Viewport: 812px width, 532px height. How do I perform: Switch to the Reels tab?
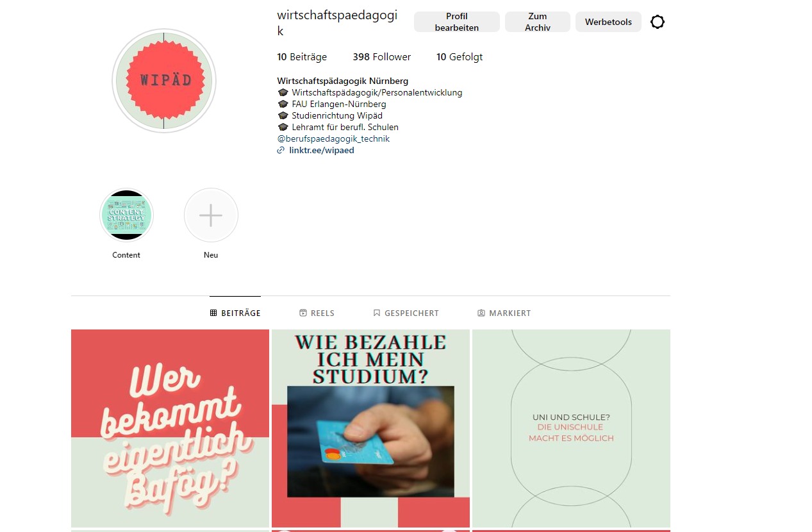point(317,313)
